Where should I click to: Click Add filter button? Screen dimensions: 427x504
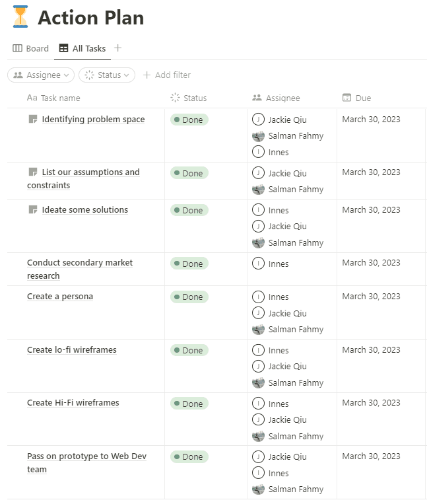166,75
